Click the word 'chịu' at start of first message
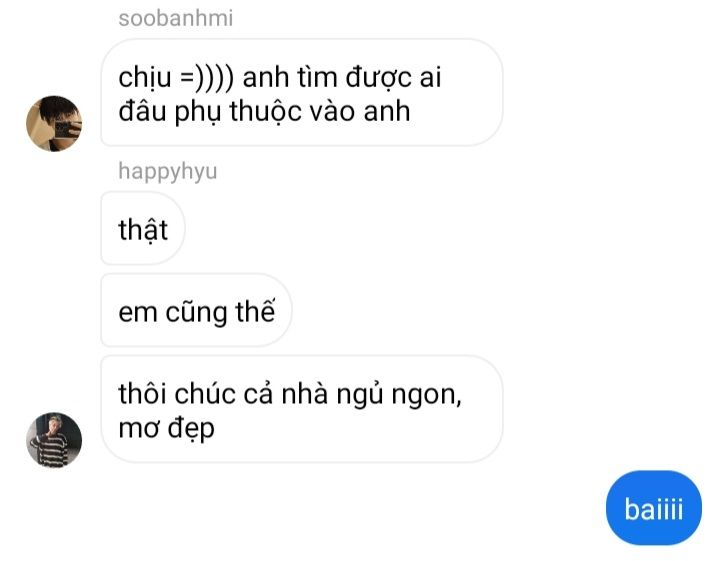This screenshot has width=720, height=561. [x=145, y=78]
